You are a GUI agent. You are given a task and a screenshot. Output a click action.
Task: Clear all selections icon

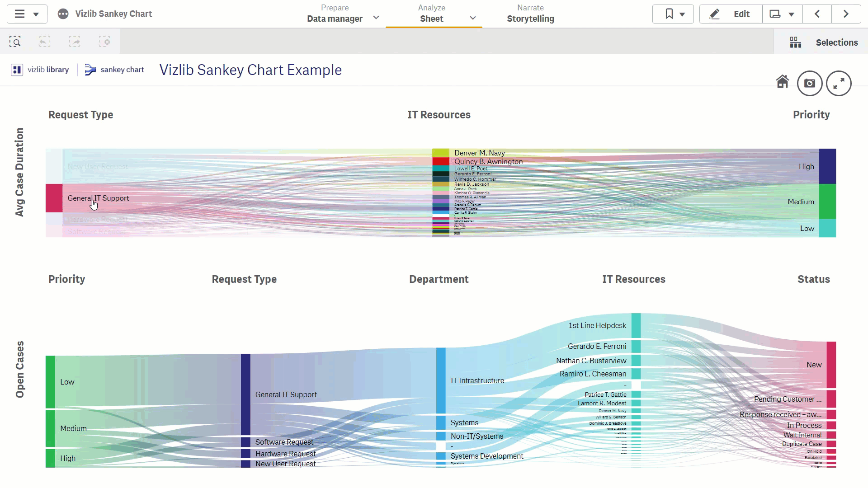tap(104, 42)
